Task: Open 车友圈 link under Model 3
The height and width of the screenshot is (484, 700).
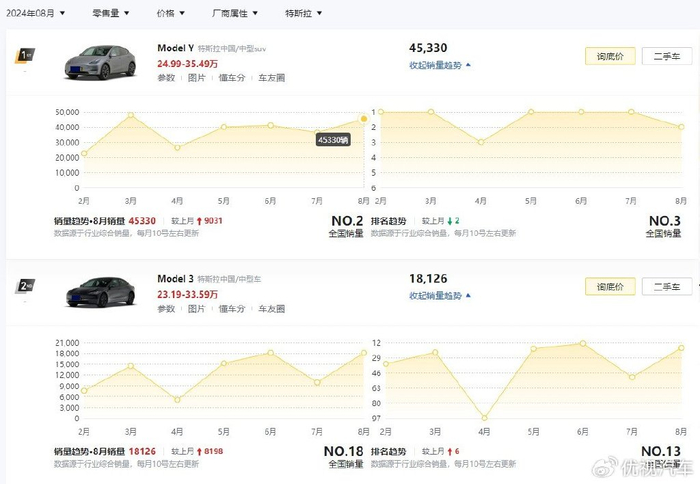Action: click(x=271, y=309)
